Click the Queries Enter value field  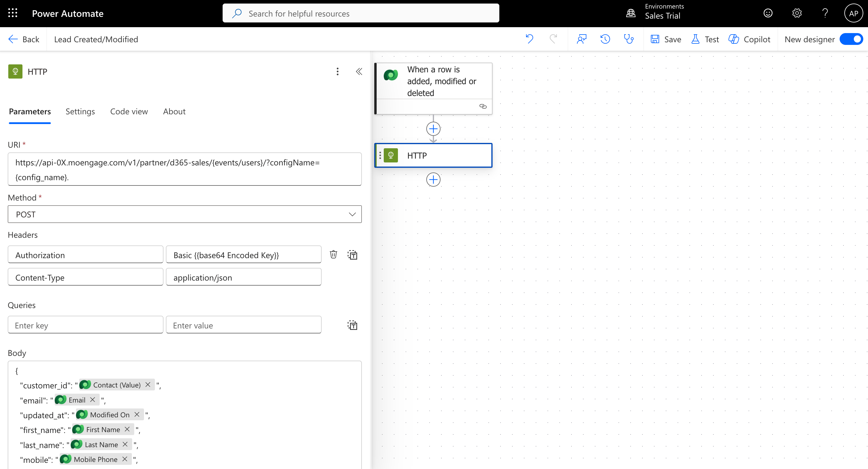244,325
